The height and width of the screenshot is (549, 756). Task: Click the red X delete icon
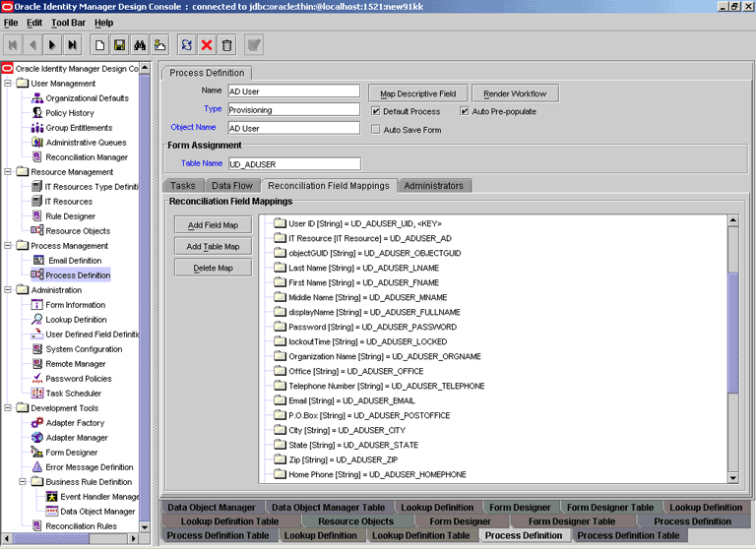coord(207,45)
